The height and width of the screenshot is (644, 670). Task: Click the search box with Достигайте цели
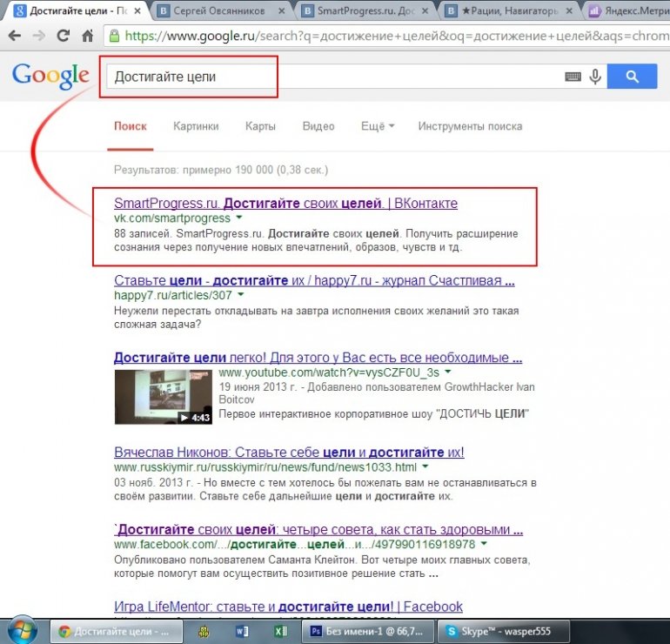point(331,77)
